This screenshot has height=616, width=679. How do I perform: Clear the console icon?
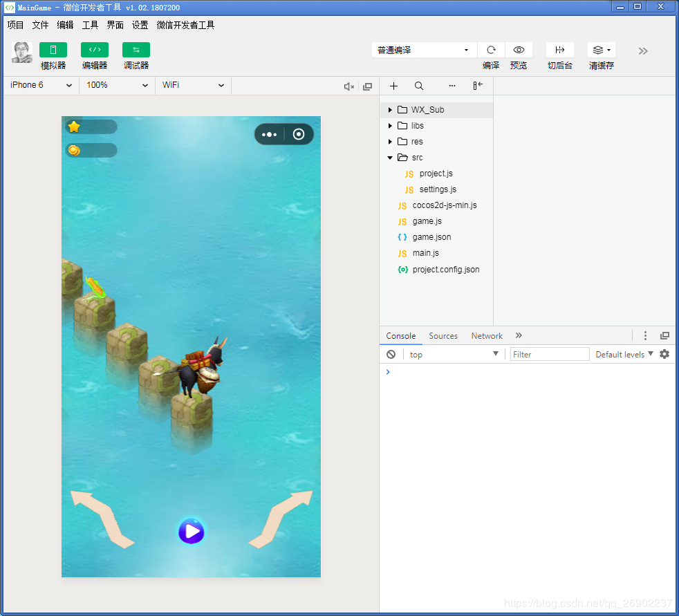[x=391, y=354]
